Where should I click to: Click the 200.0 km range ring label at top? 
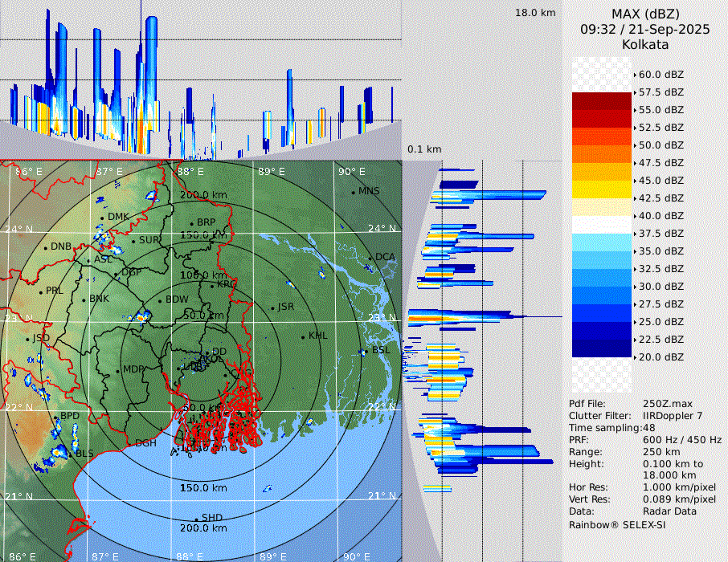(x=203, y=195)
